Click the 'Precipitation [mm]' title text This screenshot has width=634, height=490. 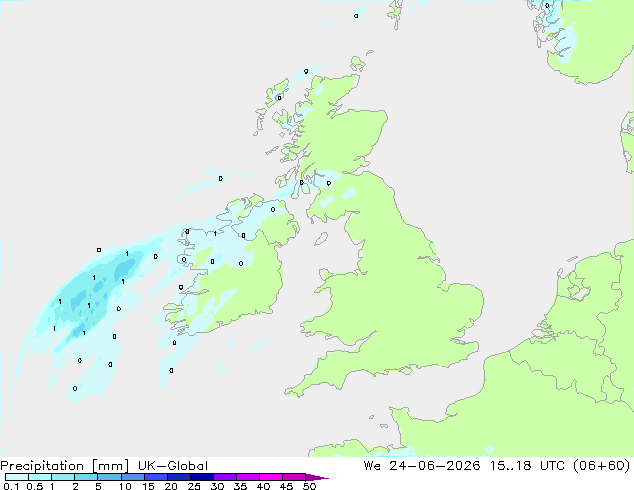click(65, 466)
